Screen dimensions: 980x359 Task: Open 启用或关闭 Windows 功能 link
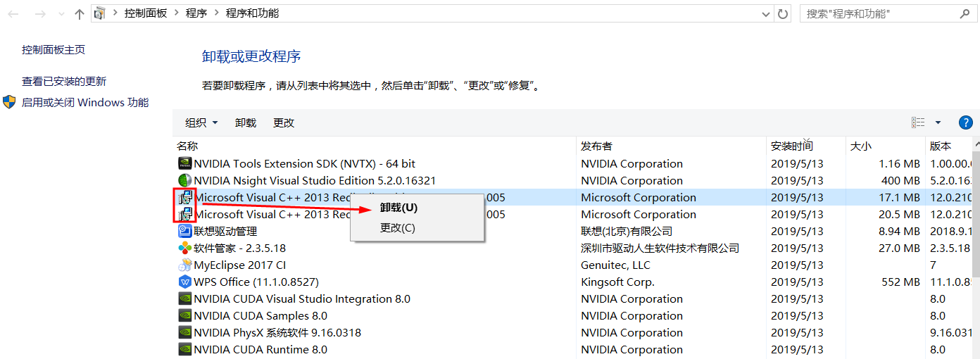[84, 103]
